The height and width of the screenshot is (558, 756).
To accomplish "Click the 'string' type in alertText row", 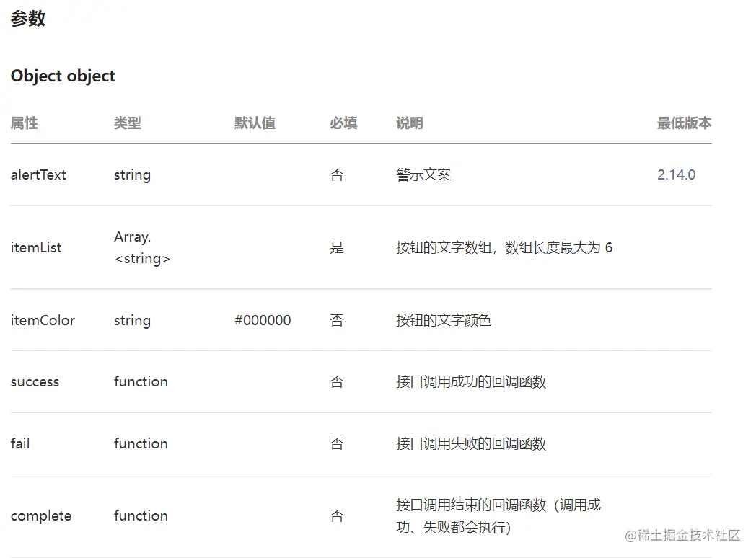I will coord(132,175).
